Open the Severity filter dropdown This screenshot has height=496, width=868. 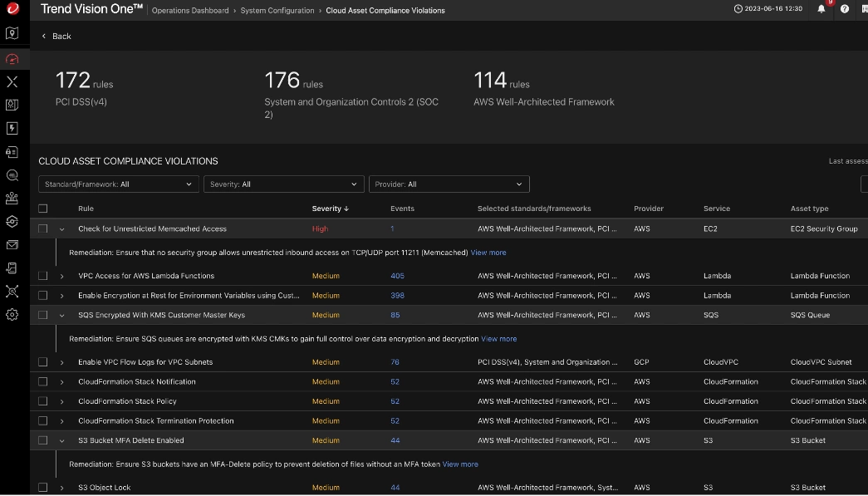283,184
